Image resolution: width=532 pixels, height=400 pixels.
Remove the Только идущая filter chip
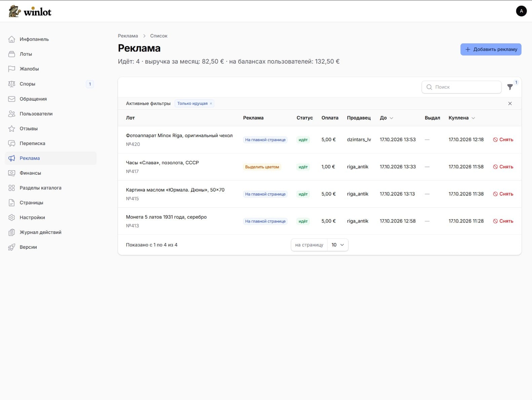[211, 103]
